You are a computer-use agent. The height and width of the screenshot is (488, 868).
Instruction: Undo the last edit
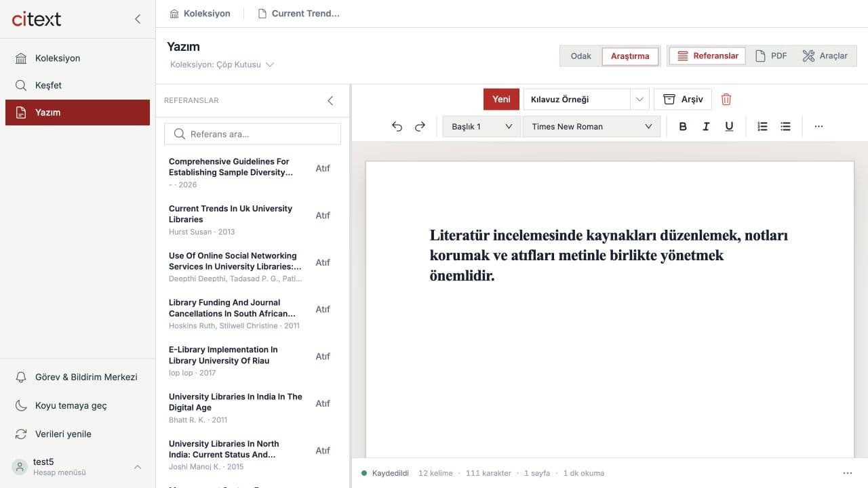coord(397,127)
